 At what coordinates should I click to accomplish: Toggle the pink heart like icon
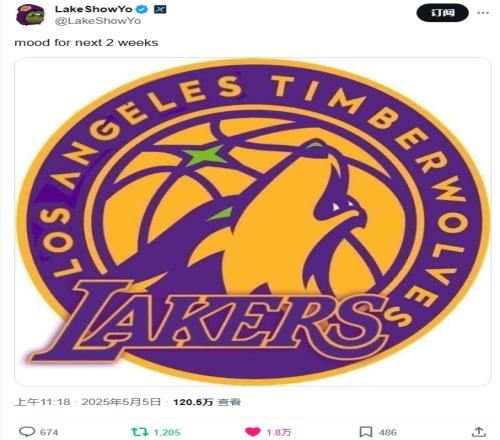tap(253, 432)
